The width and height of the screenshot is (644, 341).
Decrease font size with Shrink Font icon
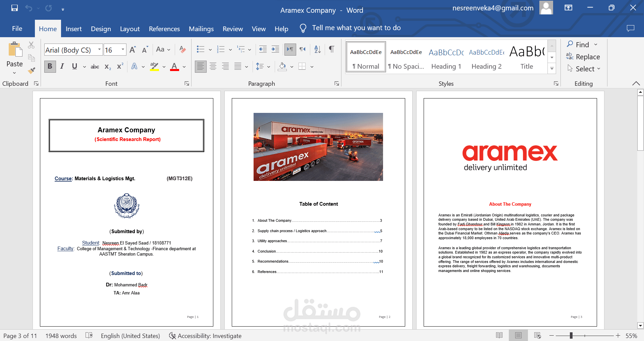tap(145, 50)
